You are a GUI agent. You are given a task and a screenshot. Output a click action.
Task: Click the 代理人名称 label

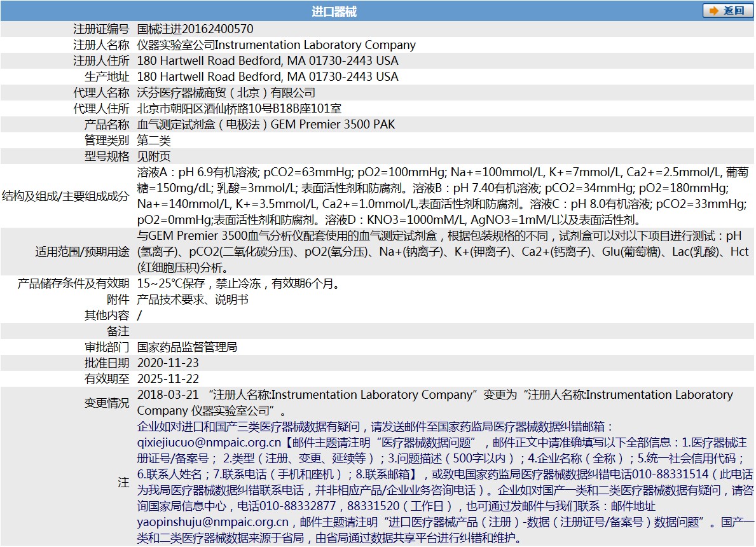pyautogui.click(x=101, y=93)
